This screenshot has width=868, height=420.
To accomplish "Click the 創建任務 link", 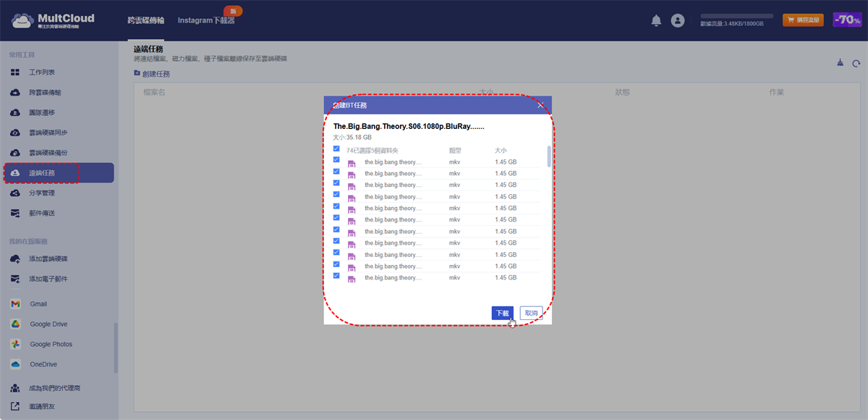I will 152,74.
